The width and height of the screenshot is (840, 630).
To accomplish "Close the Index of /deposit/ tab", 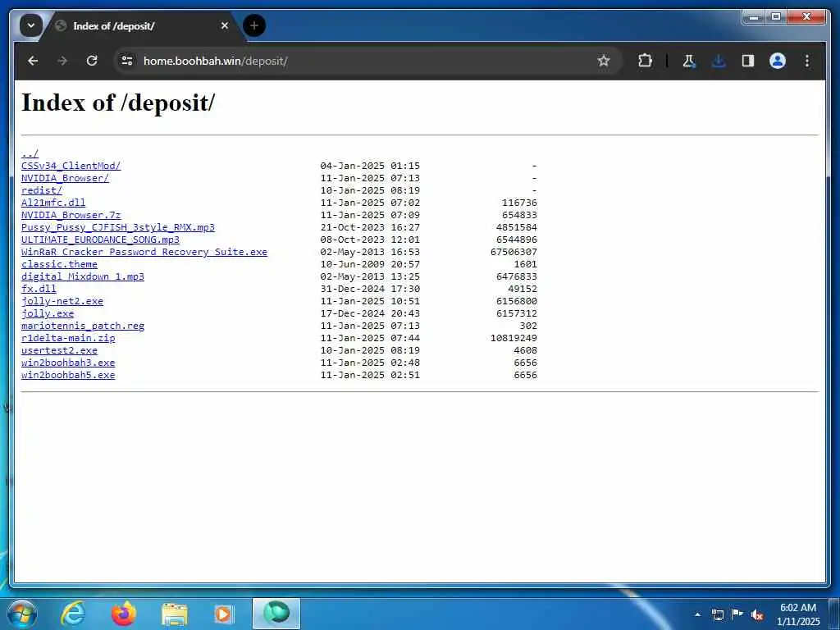I will point(225,25).
